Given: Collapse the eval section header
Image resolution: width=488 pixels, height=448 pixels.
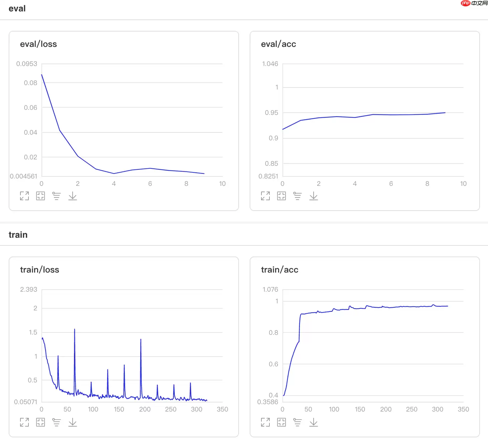Looking at the screenshot, I should 17,9.
